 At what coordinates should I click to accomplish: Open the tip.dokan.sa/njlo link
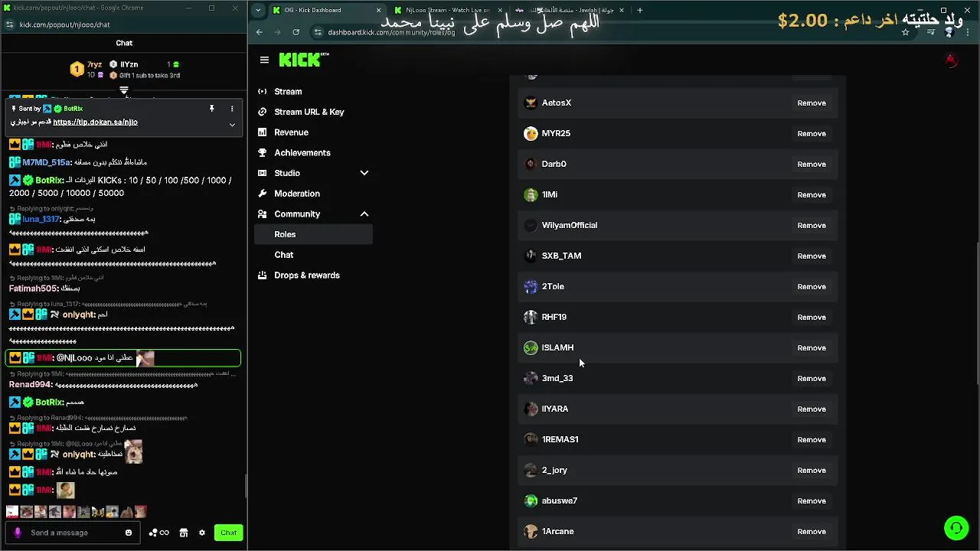(95, 122)
